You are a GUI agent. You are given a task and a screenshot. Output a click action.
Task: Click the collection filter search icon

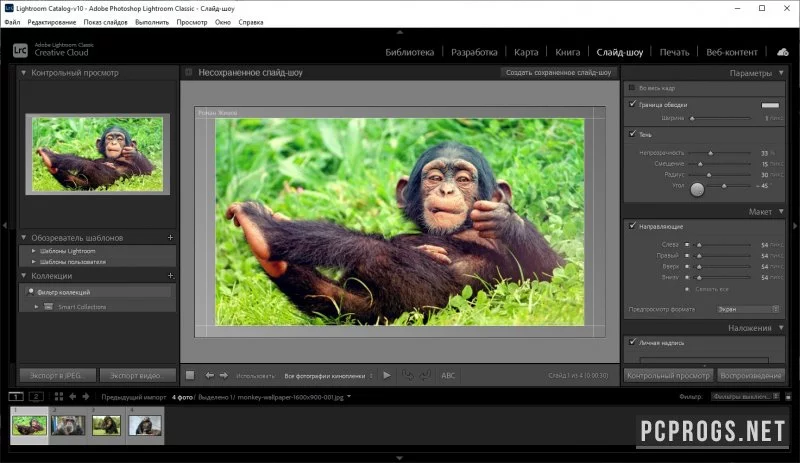[x=31, y=292]
